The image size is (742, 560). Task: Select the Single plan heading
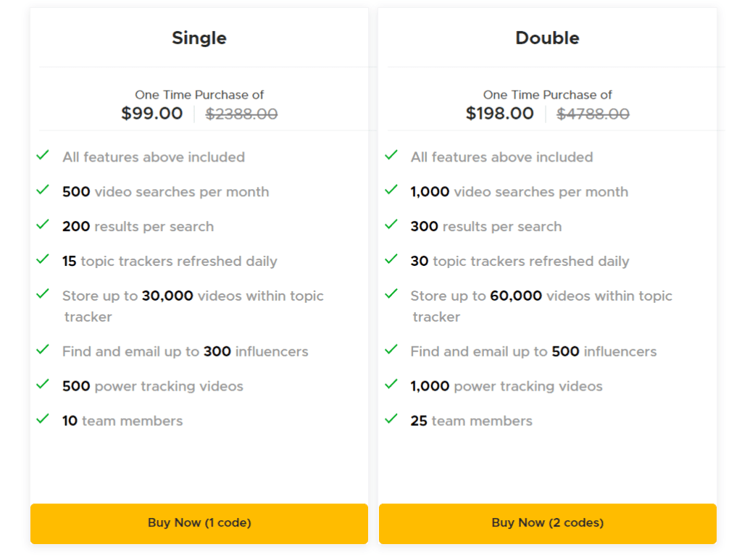click(x=199, y=38)
